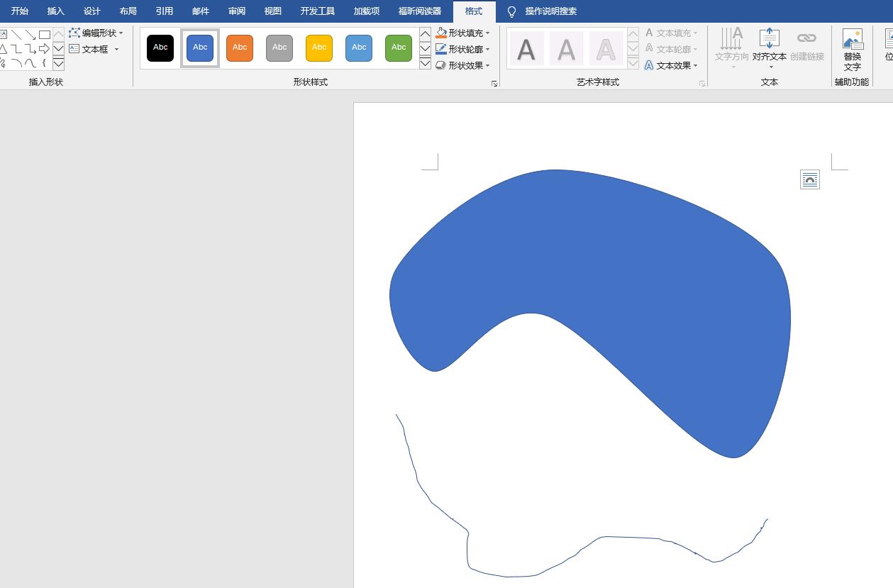Open the 插入 (Insert) tab
Screen dimensions: 893x588
[56, 11]
